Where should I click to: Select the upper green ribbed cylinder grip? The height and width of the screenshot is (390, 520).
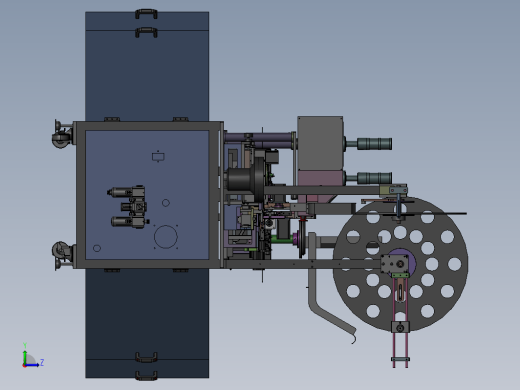[x=374, y=144]
